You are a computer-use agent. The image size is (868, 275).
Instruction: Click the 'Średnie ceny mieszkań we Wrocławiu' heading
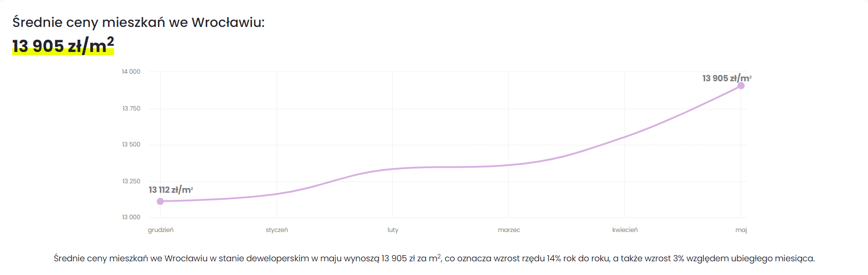[x=138, y=22]
